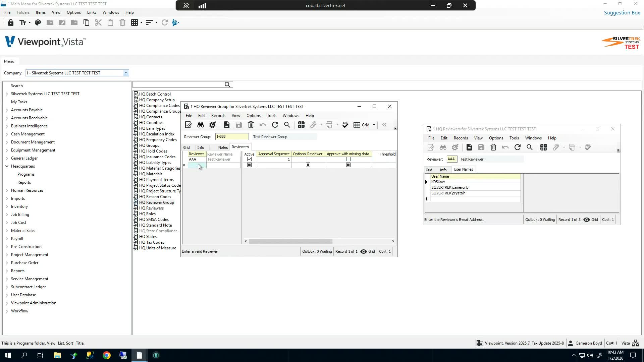The height and width of the screenshot is (362, 644).
Task: Refresh the Reviewer Group form
Action: click(x=275, y=125)
